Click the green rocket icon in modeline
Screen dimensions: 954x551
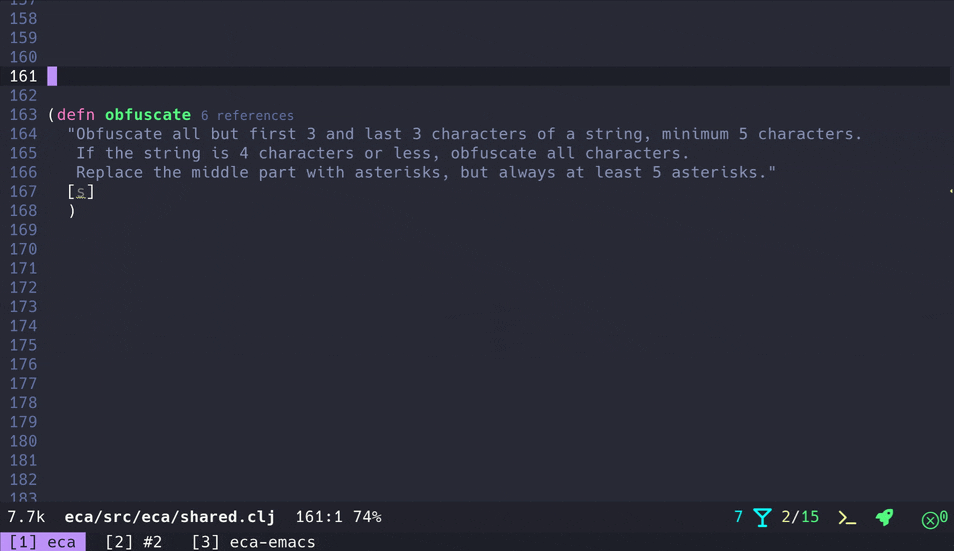pos(884,517)
